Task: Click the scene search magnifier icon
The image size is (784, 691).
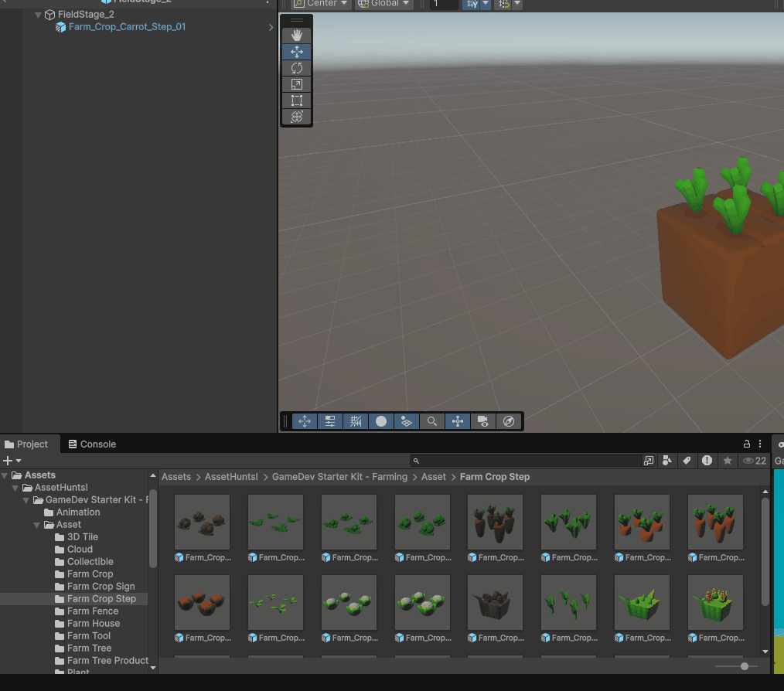Action: coord(432,421)
